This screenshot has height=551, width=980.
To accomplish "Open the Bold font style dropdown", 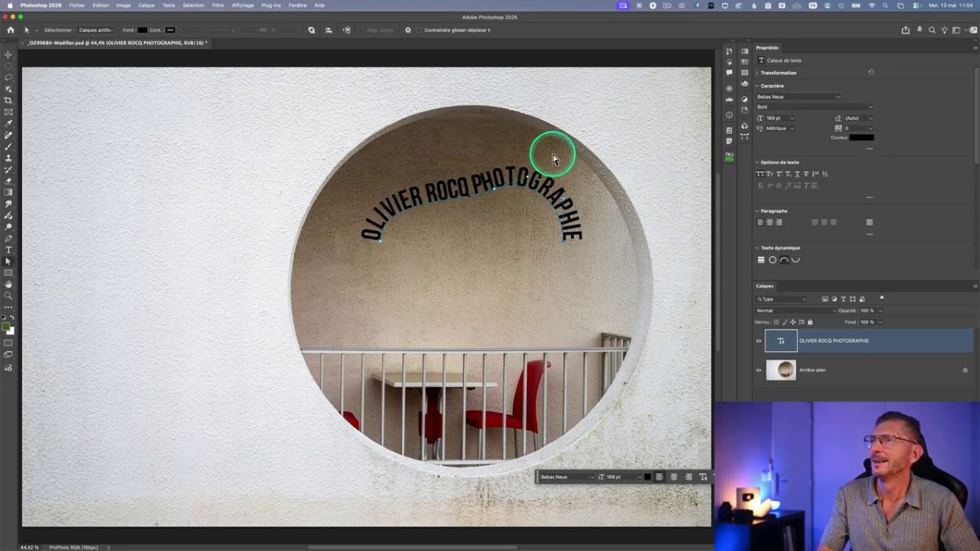I will [814, 107].
